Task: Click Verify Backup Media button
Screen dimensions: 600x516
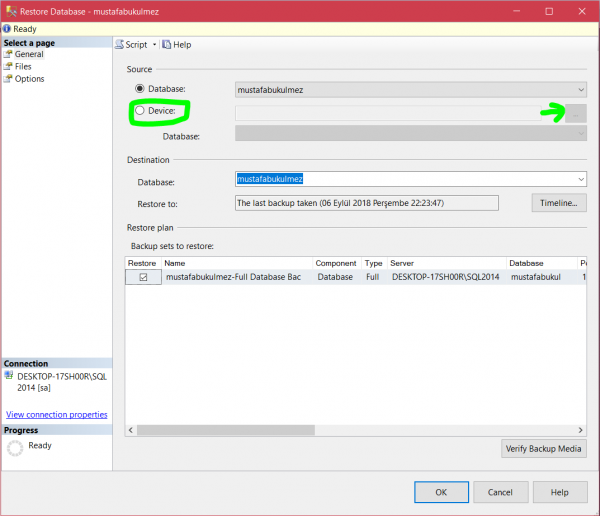Action: (544, 449)
